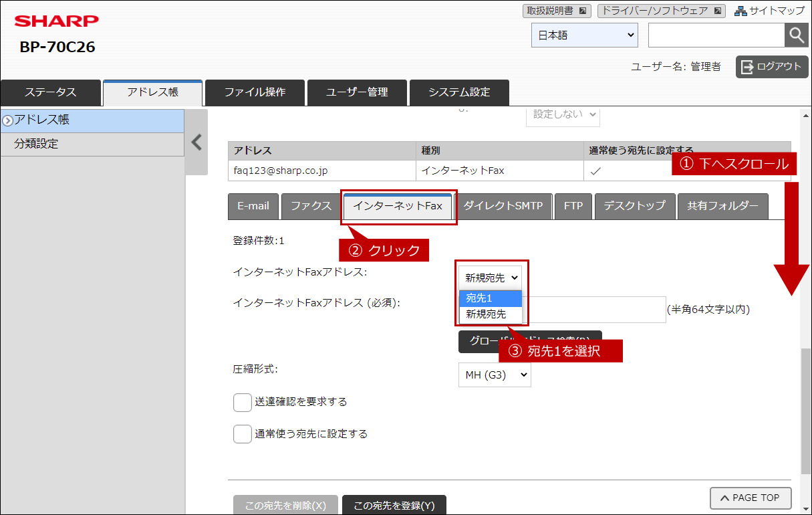Viewport: 812px width, 515px height.
Task: Open the MH (G3) compression dropdown
Action: [x=495, y=375]
